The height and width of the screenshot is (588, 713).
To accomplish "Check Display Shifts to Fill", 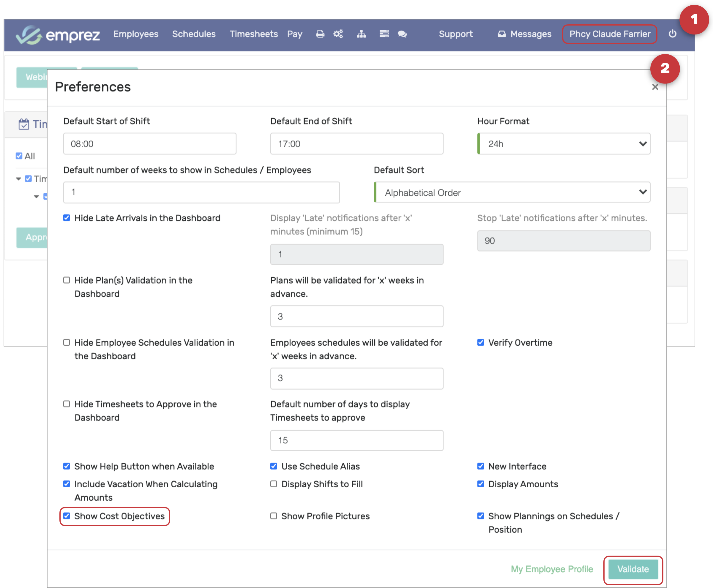I will (274, 484).
